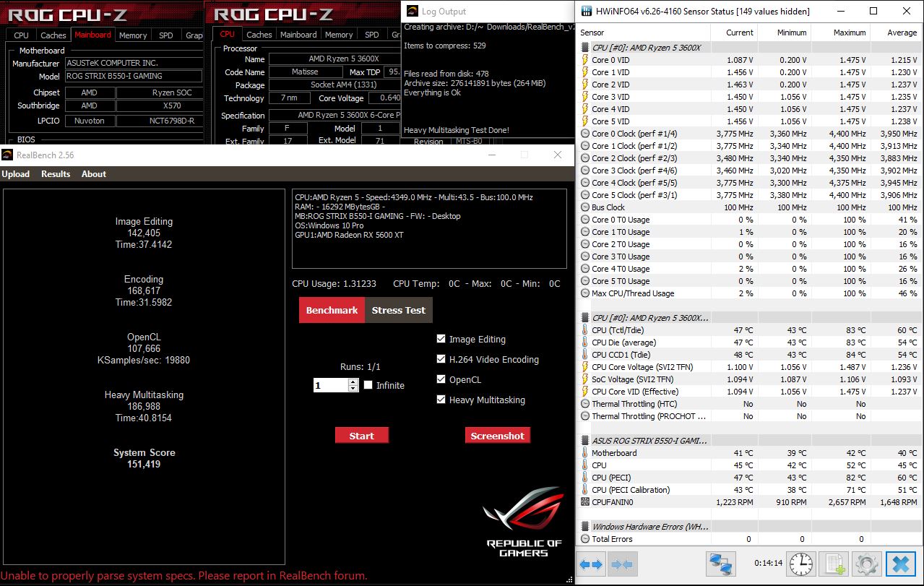This screenshot has height=586, width=924.
Task: Click CPUFANIN0 fan icon
Action: point(585,502)
